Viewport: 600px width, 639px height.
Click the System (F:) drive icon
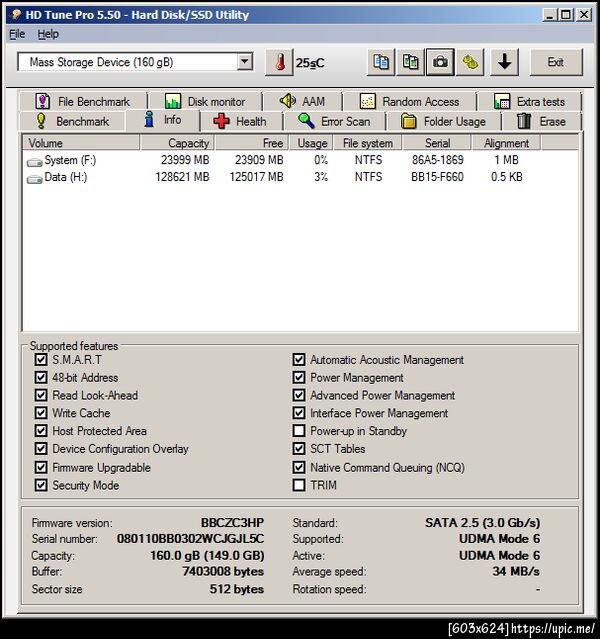click(x=34, y=162)
